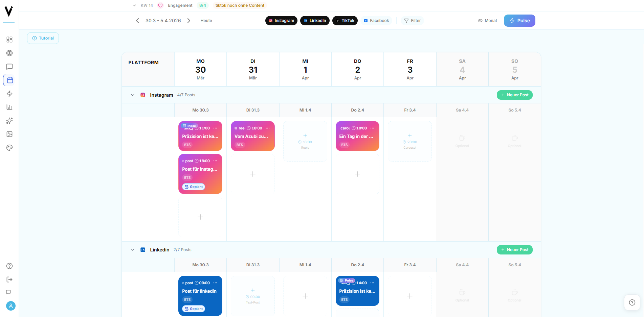Toggle the TikTok platform filter off

[345, 21]
